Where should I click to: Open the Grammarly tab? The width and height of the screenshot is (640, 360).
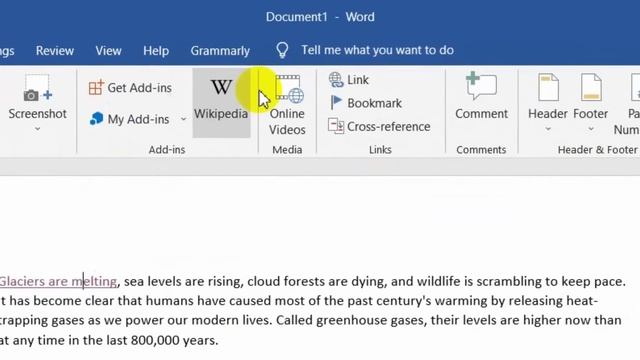(220, 51)
